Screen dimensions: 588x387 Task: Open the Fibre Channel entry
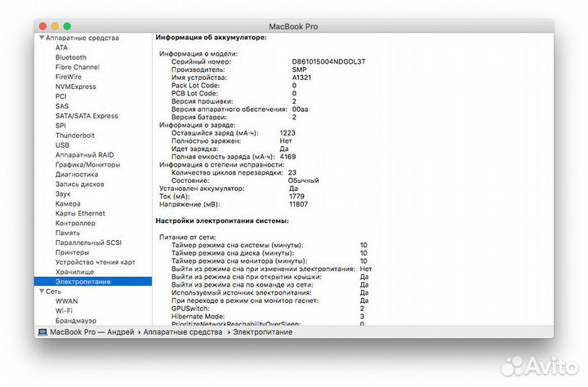(78, 67)
